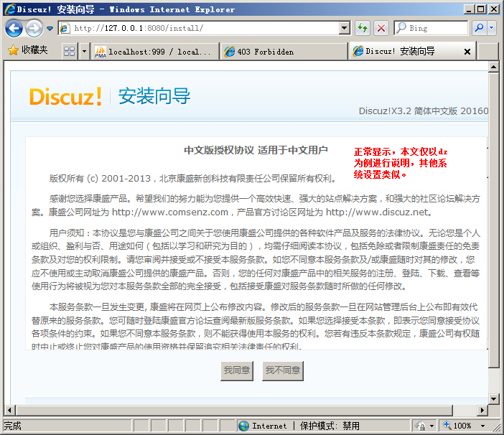Click the 我同意 agree button
This screenshot has height=435, width=504.
(x=237, y=370)
